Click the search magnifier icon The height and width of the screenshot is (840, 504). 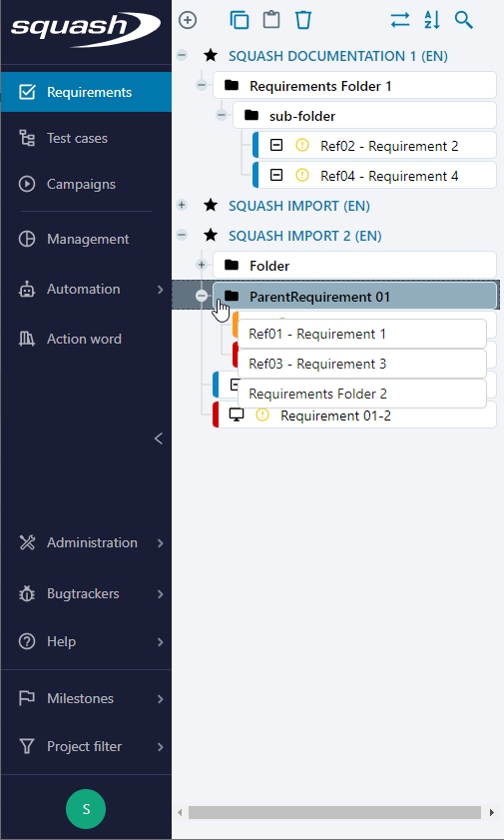click(x=464, y=20)
